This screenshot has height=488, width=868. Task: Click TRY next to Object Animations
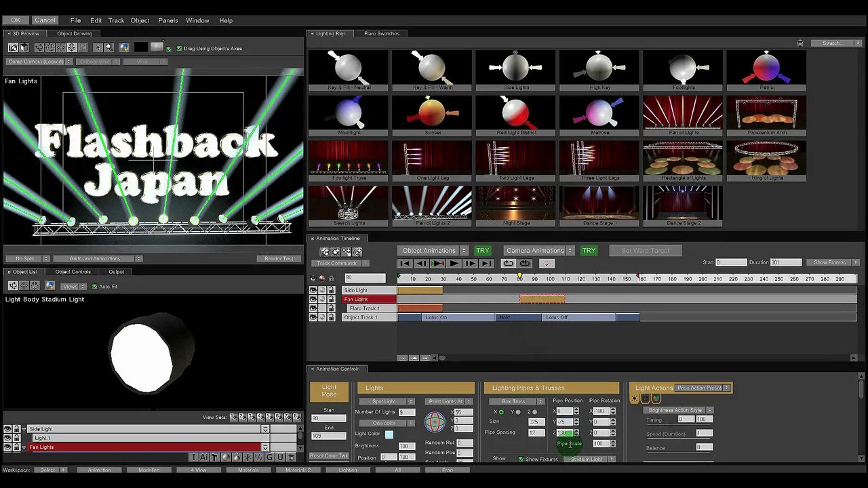tap(482, 251)
